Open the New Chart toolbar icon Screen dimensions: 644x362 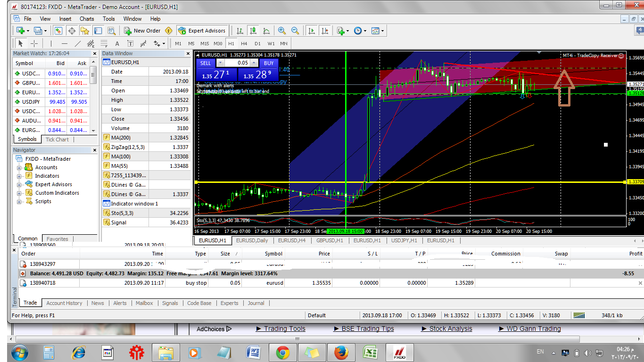coord(20,31)
